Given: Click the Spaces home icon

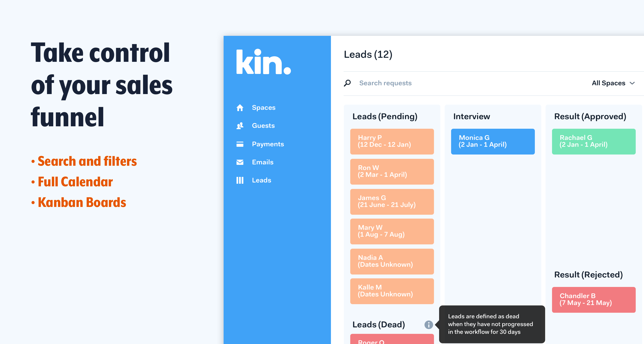Looking at the screenshot, I should [240, 108].
